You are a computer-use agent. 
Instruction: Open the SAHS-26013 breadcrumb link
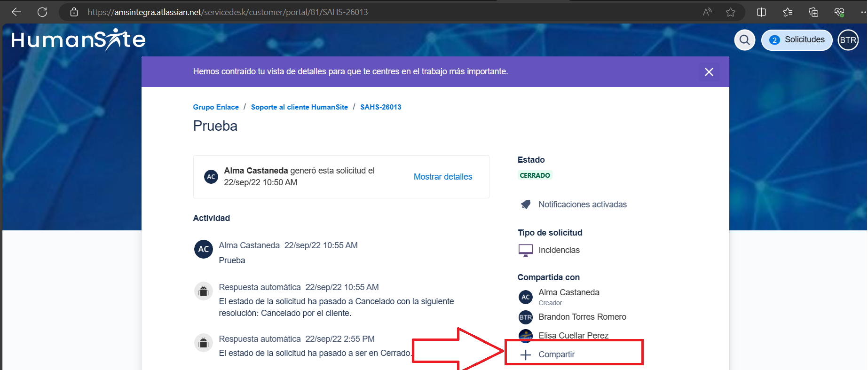(x=381, y=107)
